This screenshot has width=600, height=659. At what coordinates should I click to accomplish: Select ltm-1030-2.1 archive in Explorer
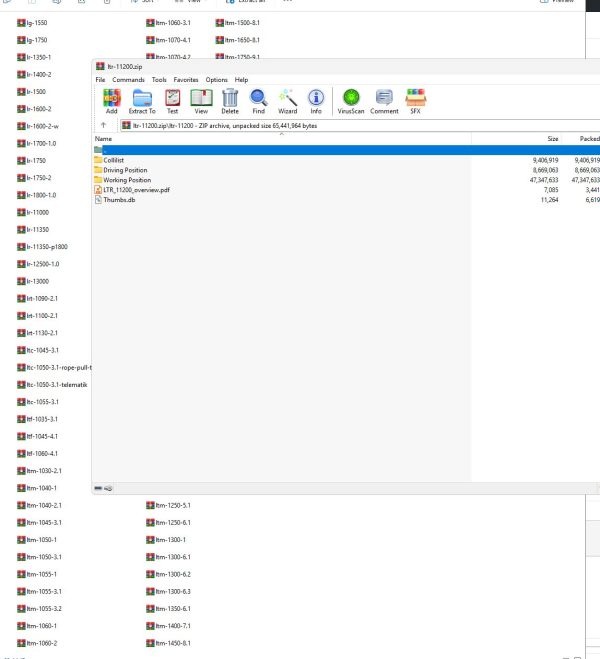coord(39,471)
